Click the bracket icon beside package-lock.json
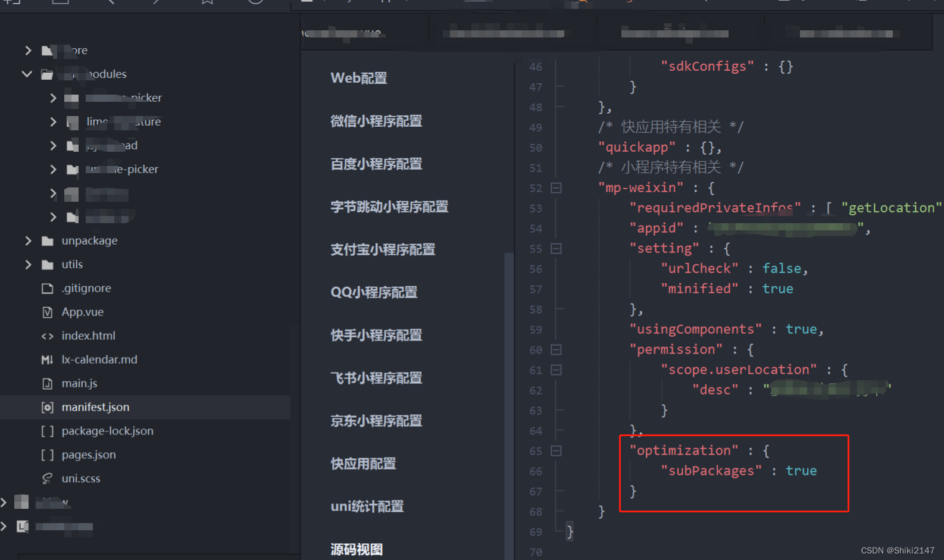This screenshot has height=560, width=944. pos(48,431)
